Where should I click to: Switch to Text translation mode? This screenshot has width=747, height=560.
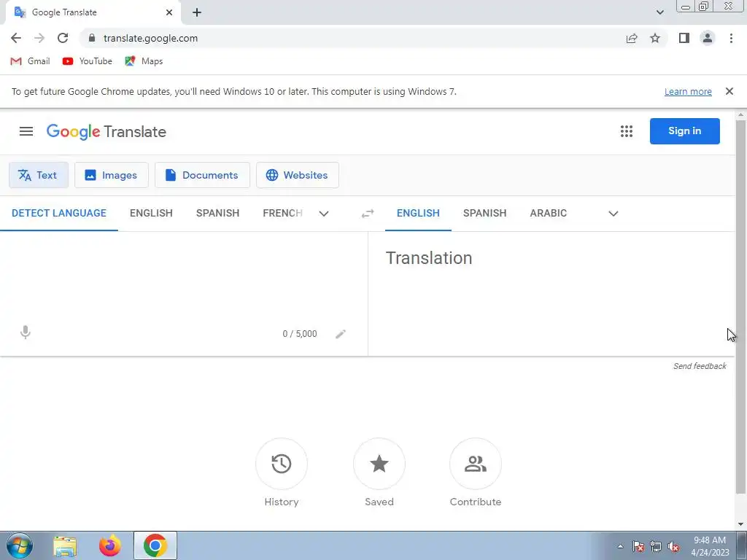pos(39,175)
